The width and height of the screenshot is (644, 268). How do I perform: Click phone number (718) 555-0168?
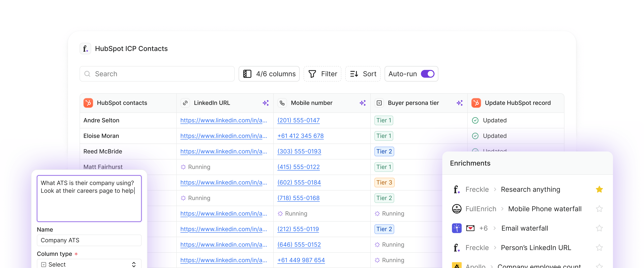[x=298, y=198]
